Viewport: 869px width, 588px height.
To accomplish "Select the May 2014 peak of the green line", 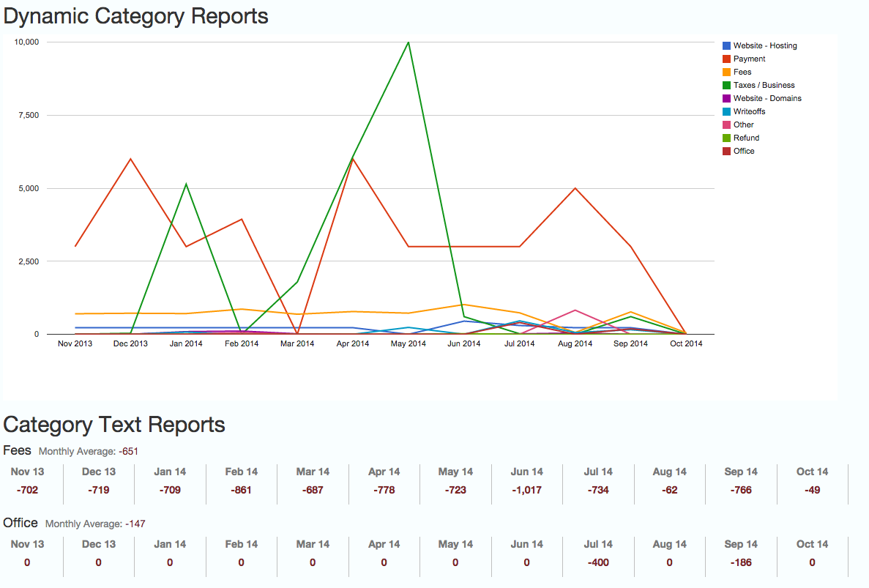I will pyautogui.click(x=408, y=42).
